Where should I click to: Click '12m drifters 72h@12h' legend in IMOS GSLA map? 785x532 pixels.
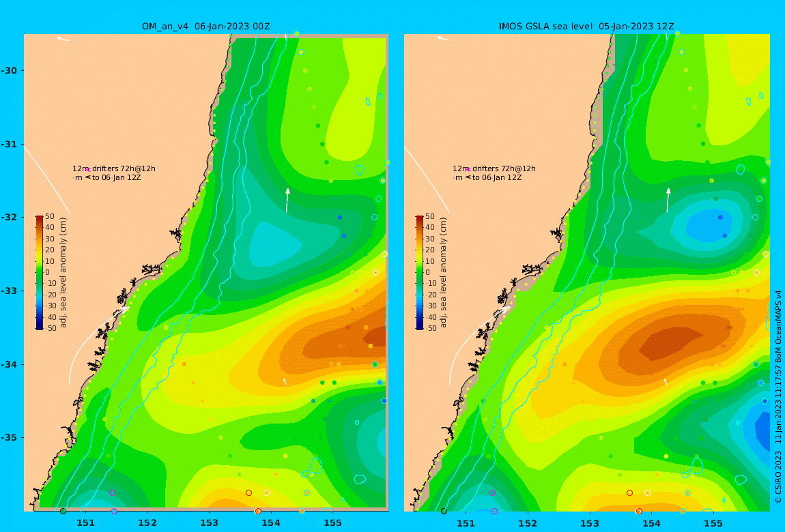(494, 168)
